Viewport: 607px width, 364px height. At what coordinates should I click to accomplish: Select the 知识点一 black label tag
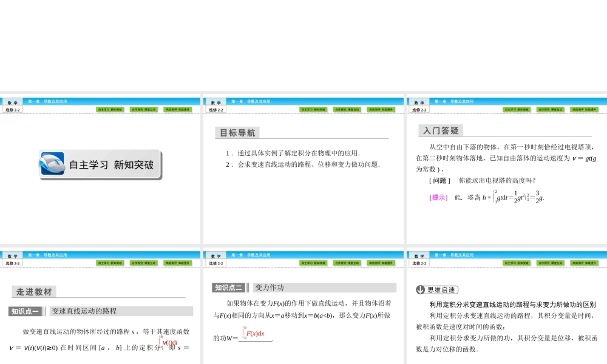(x=23, y=312)
